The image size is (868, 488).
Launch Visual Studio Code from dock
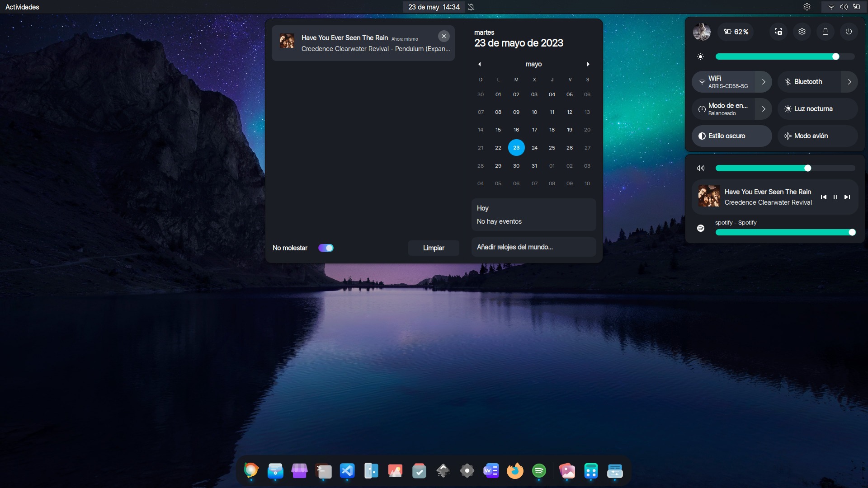347,471
